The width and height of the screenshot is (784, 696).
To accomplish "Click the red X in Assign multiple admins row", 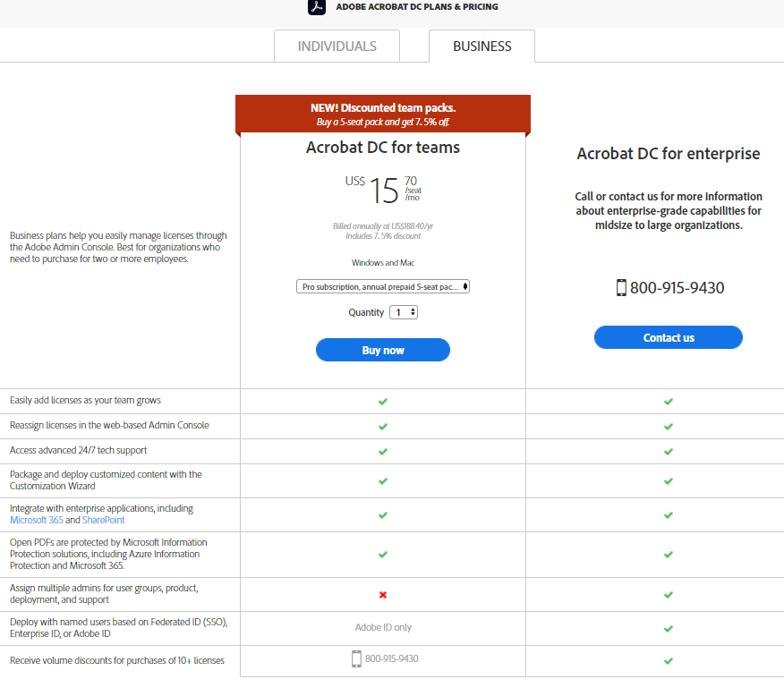I will (x=383, y=595).
